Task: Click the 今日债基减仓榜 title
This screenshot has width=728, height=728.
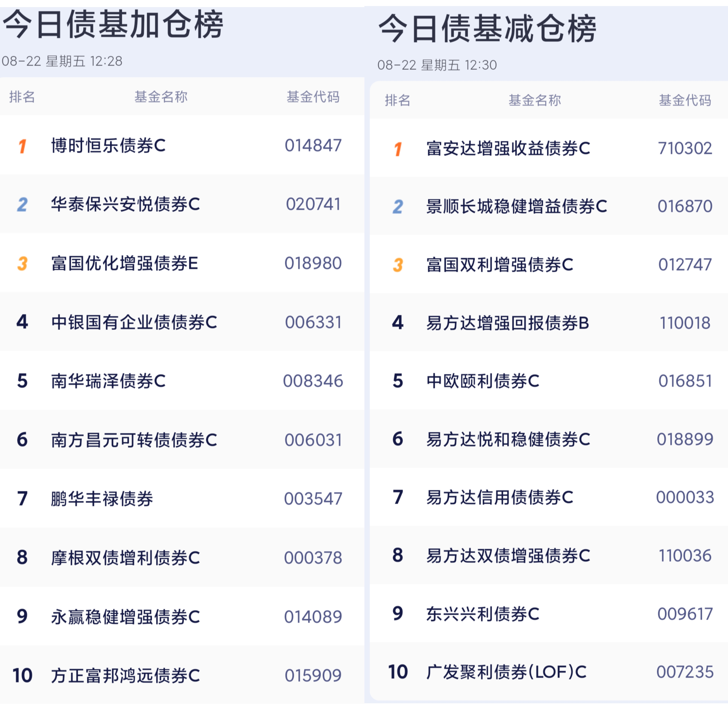Action: click(x=487, y=29)
